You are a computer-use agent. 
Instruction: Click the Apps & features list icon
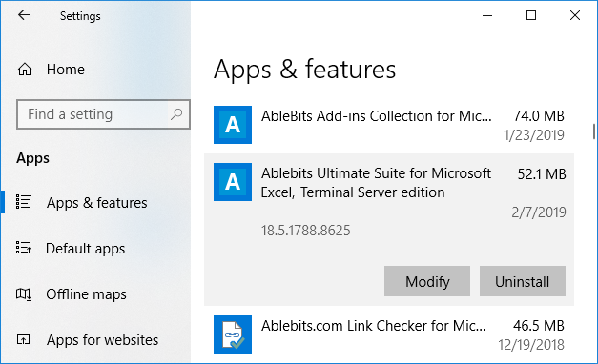23,202
